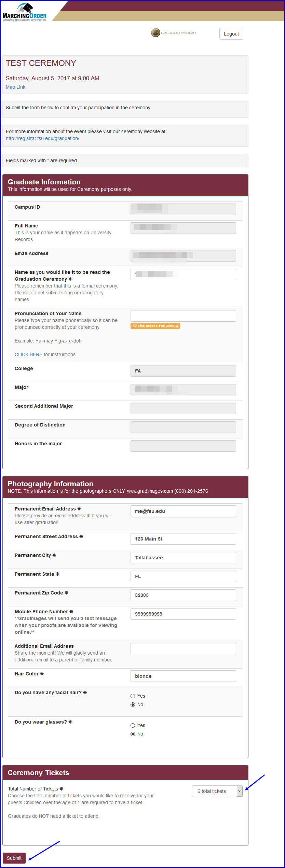
Task: Select Yes for facial hair
Action: (133, 696)
